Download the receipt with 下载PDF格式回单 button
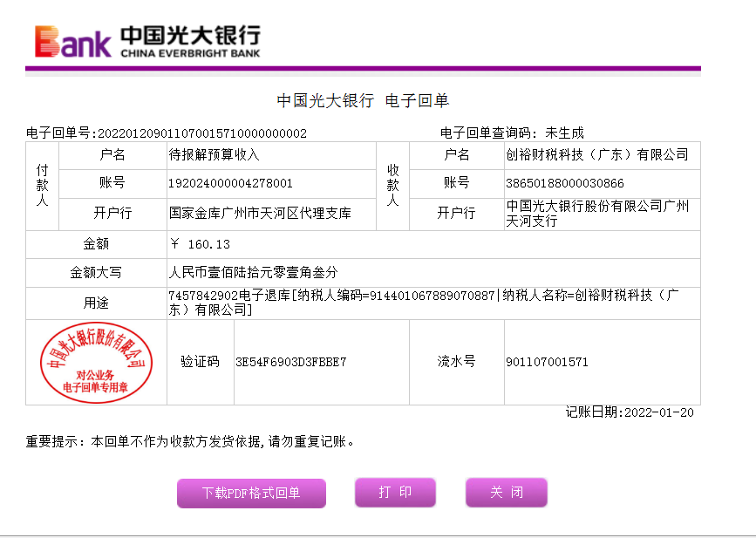 pos(251,493)
